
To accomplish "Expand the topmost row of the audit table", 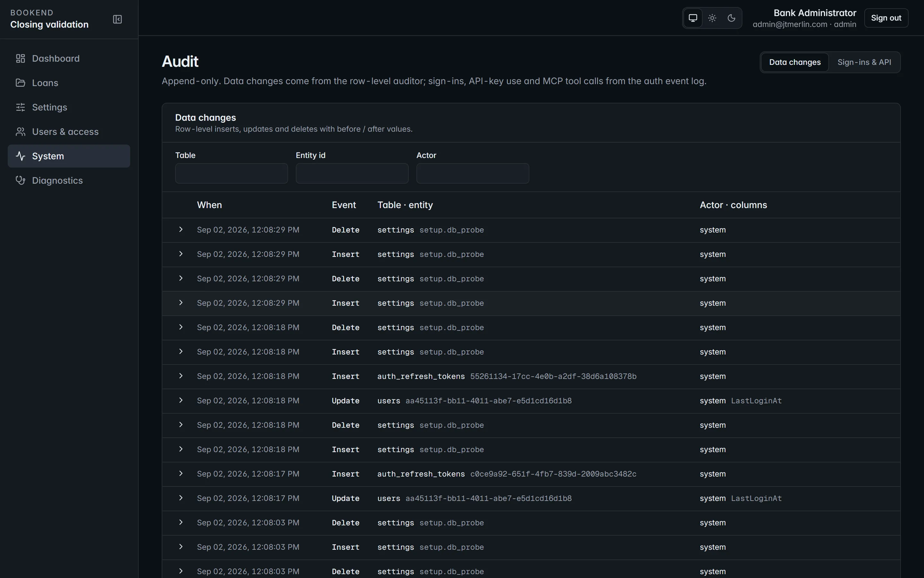I will coord(181,230).
